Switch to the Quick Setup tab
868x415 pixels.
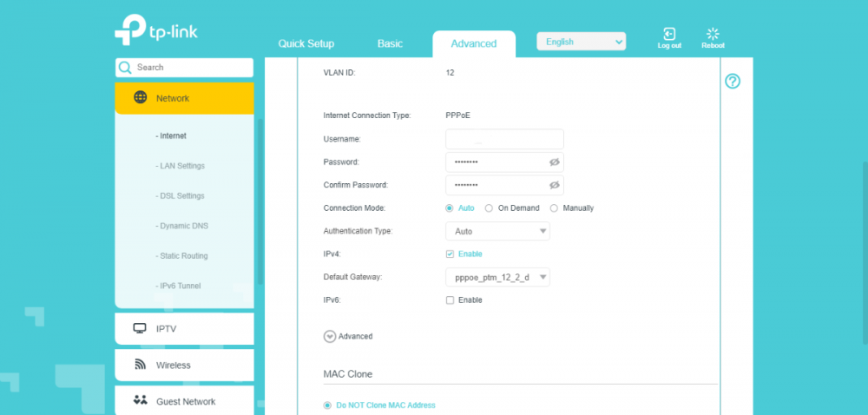click(306, 43)
